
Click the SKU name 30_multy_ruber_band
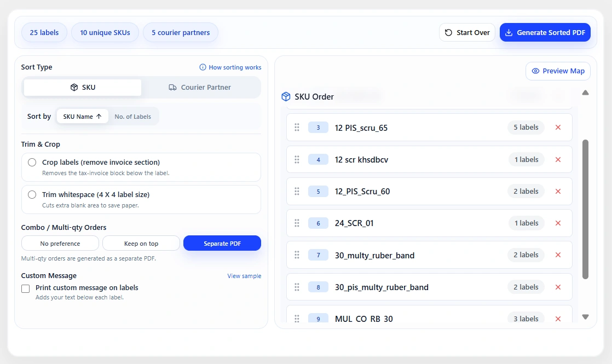(374, 256)
